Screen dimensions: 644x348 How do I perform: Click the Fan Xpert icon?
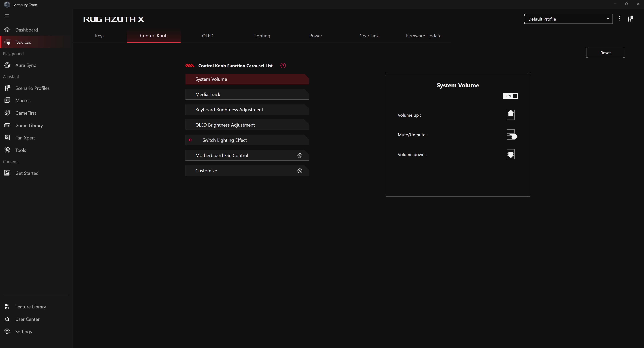(x=7, y=138)
